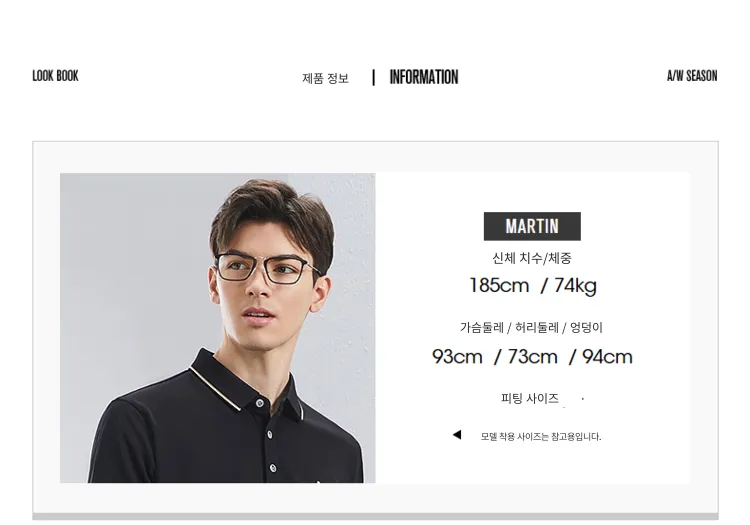Click the LOOK BOOK header text
750x525 pixels.
(55, 76)
